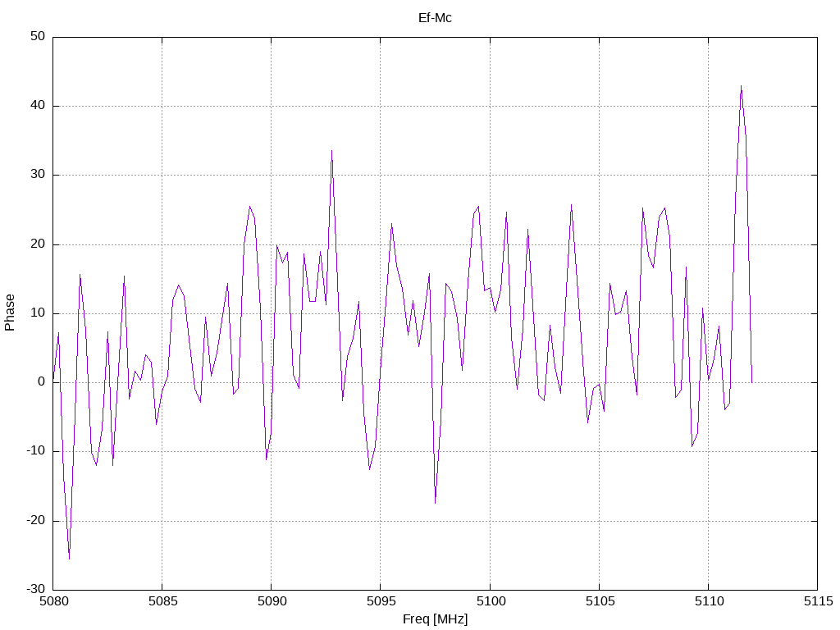This screenshot has width=840, height=630.
Task: Click the sharp peak near 5092.8 MHz
Action: (331, 151)
